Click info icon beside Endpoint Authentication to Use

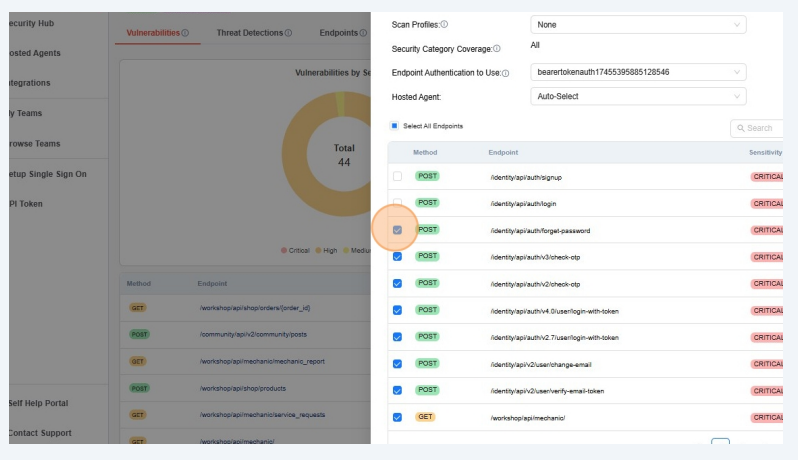click(x=505, y=73)
